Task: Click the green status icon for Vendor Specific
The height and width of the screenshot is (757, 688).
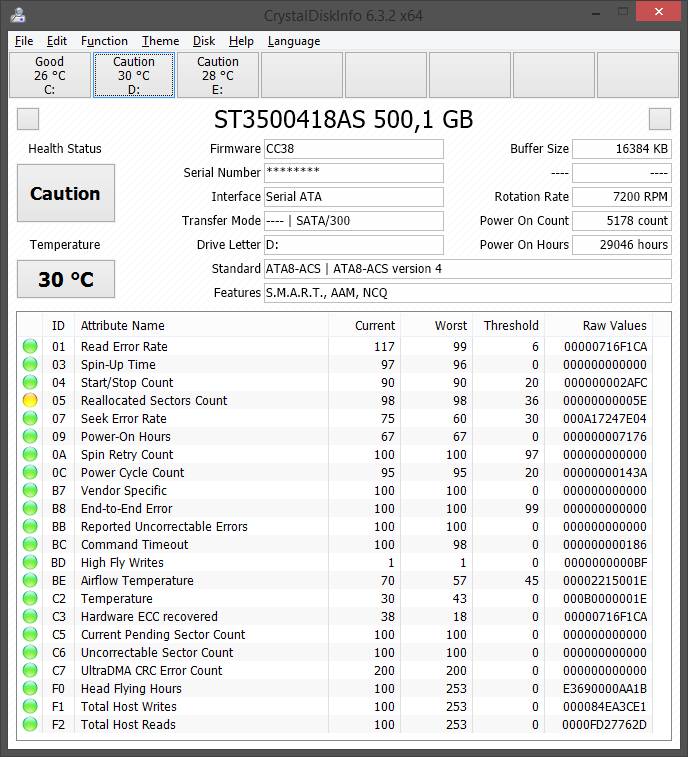Action: (x=30, y=490)
